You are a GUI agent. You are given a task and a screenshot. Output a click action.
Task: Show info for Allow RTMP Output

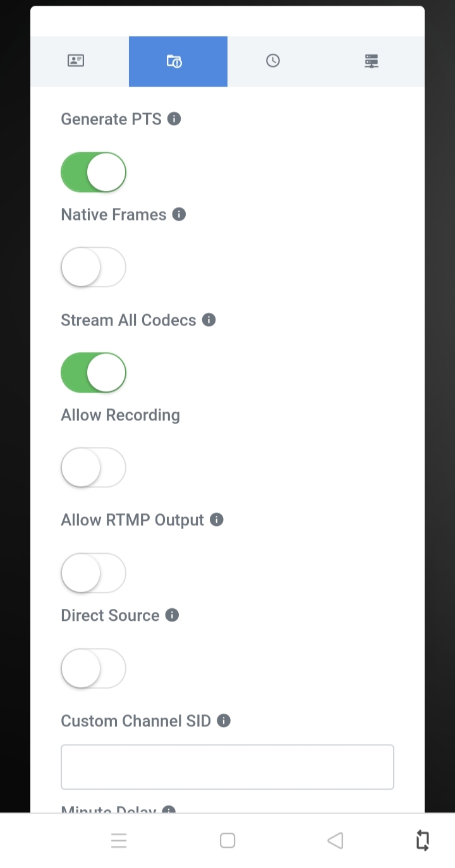pyautogui.click(x=217, y=520)
